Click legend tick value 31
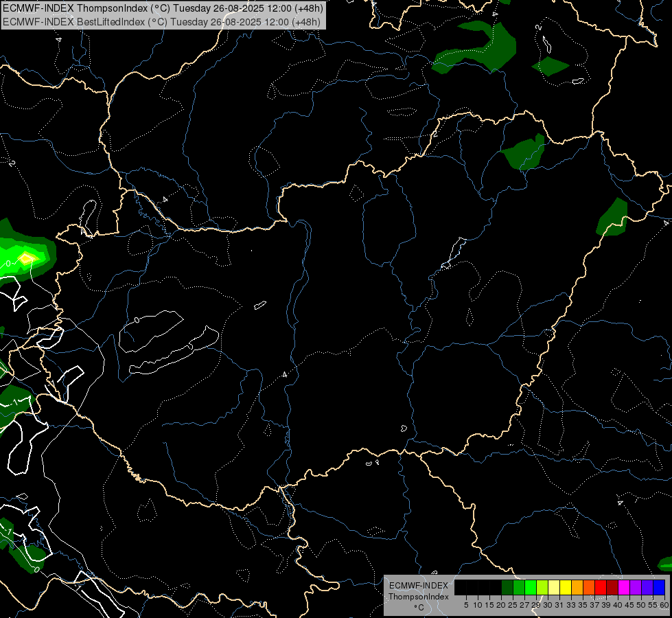 (559, 605)
